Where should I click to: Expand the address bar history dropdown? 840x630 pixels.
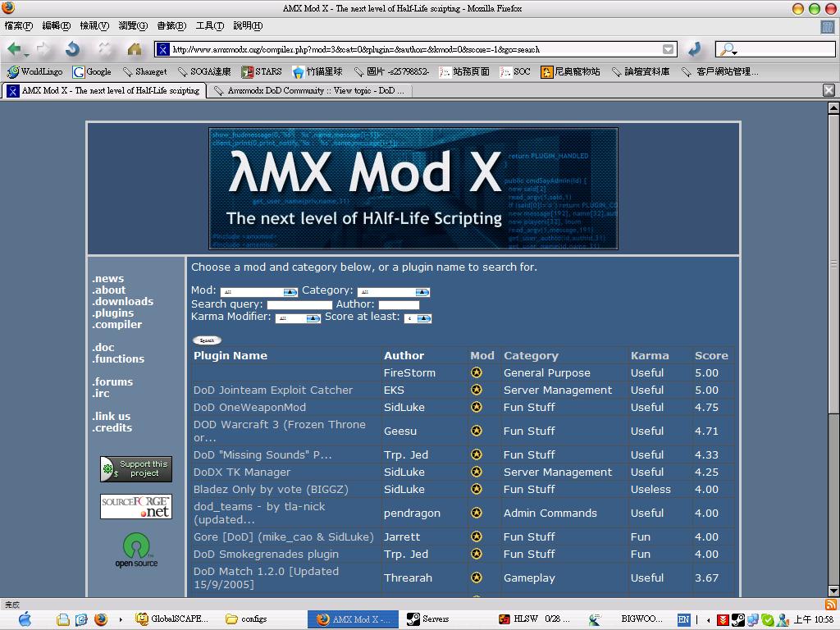click(x=668, y=49)
